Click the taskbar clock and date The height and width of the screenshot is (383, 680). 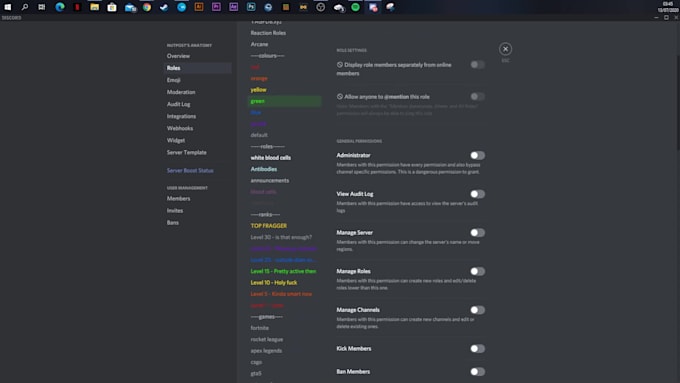(x=668, y=7)
